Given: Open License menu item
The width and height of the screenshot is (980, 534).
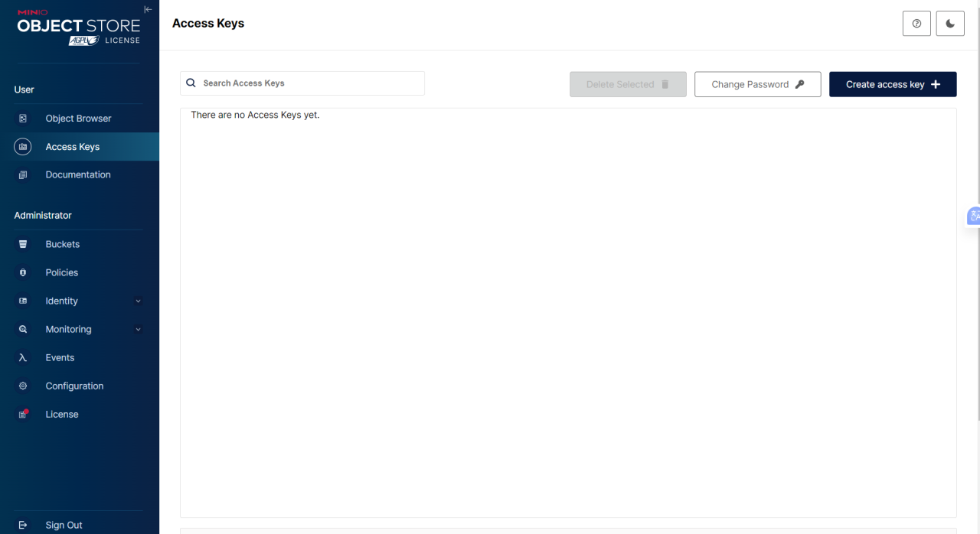Looking at the screenshot, I should (79, 415).
